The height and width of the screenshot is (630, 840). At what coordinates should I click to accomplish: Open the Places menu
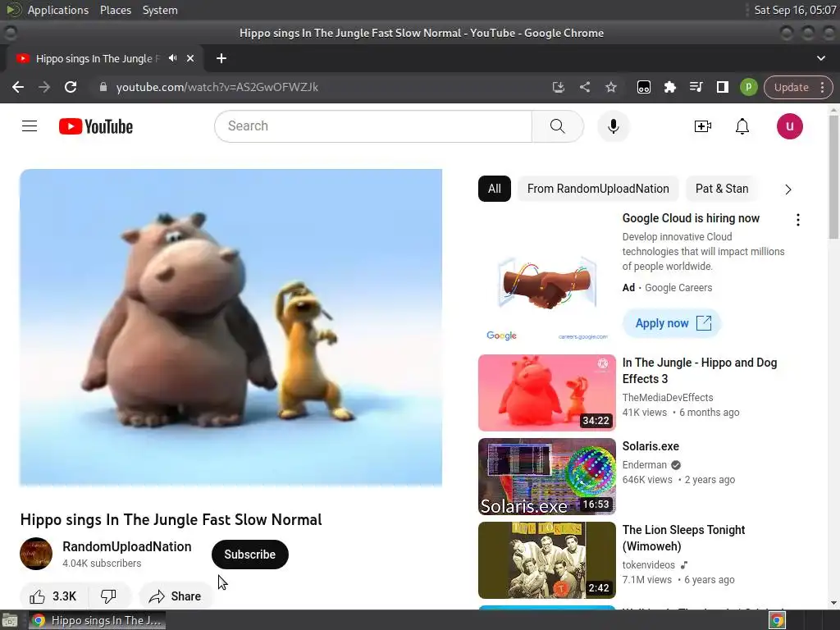(115, 10)
